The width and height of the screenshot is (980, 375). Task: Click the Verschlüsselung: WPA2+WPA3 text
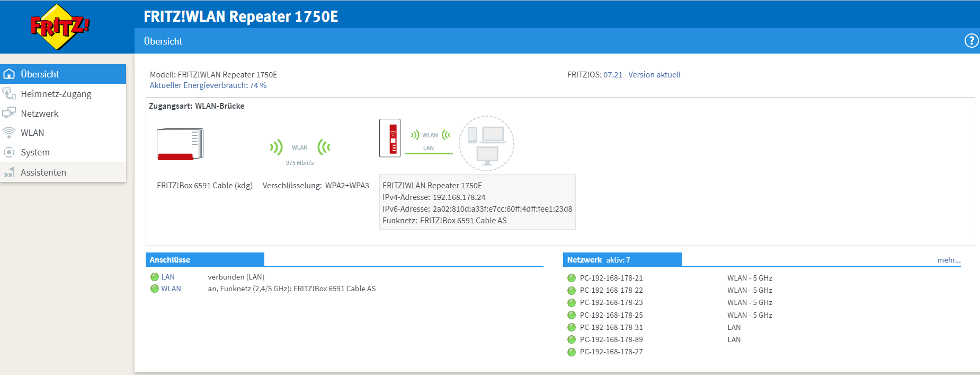tap(316, 186)
